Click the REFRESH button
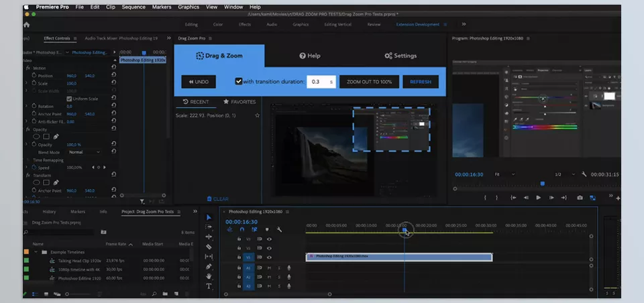The image size is (644, 303). pos(421,82)
